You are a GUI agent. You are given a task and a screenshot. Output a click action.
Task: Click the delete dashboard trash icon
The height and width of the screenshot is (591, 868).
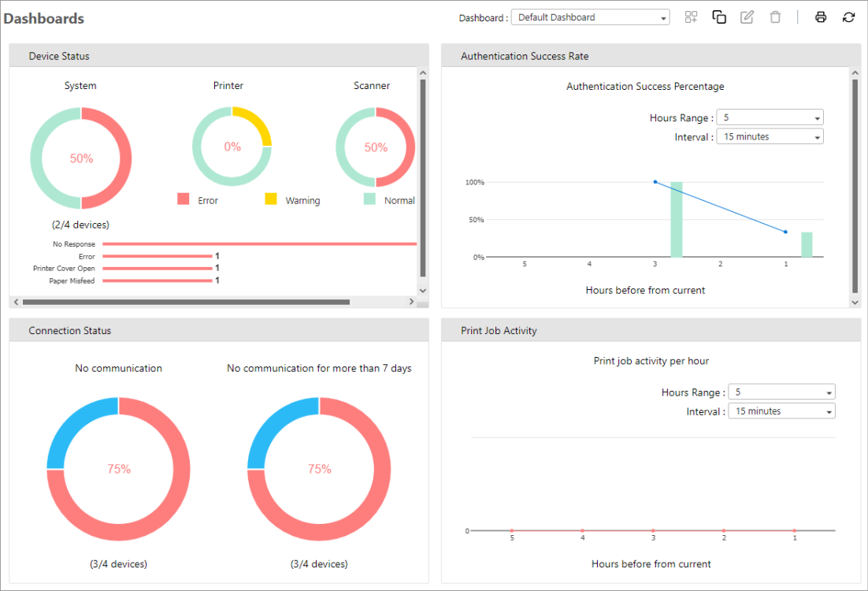coord(775,17)
